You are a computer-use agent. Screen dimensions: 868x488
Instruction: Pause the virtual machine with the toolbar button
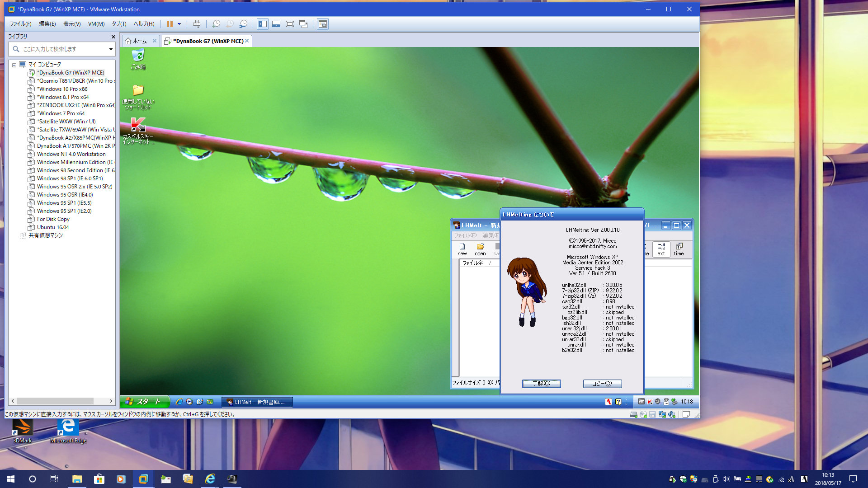click(x=170, y=24)
